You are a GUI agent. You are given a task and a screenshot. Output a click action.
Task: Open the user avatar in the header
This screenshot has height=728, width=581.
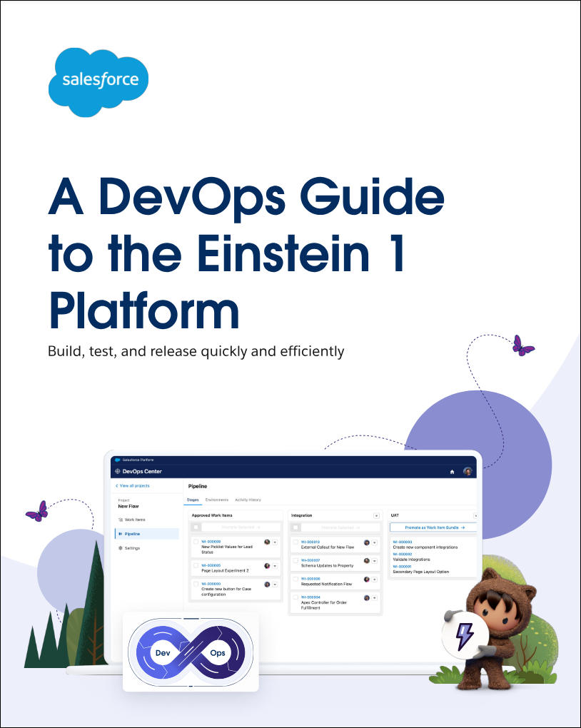pos(468,472)
